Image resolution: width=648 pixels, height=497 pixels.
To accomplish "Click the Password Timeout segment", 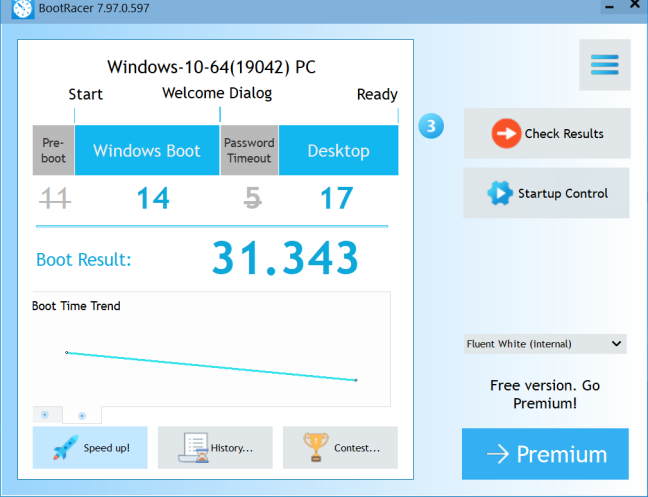I will pyautogui.click(x=249, y=150).
